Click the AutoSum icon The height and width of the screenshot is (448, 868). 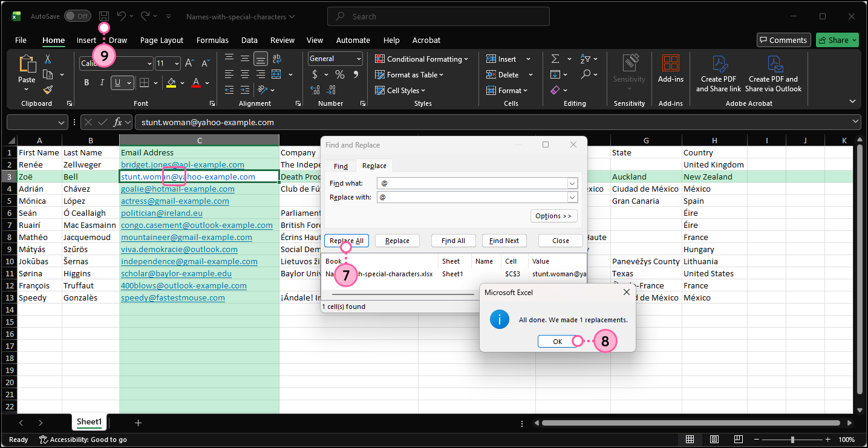(x=555, y=59)
